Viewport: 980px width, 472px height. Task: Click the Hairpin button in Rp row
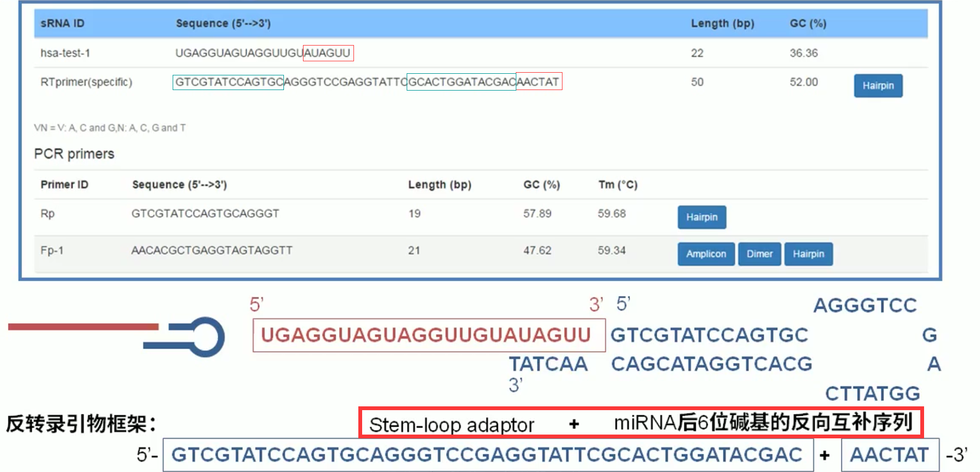point(701,217)
